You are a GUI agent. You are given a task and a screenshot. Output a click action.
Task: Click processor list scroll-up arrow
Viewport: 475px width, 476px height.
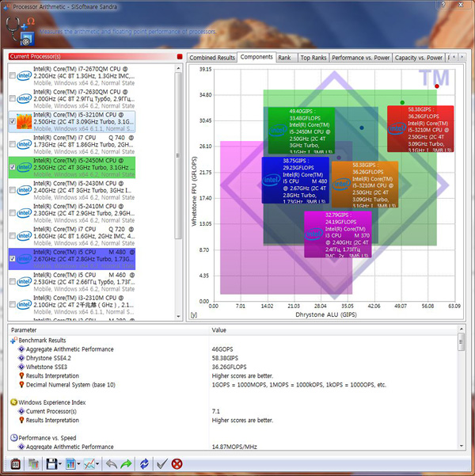[x=178, y=68]
